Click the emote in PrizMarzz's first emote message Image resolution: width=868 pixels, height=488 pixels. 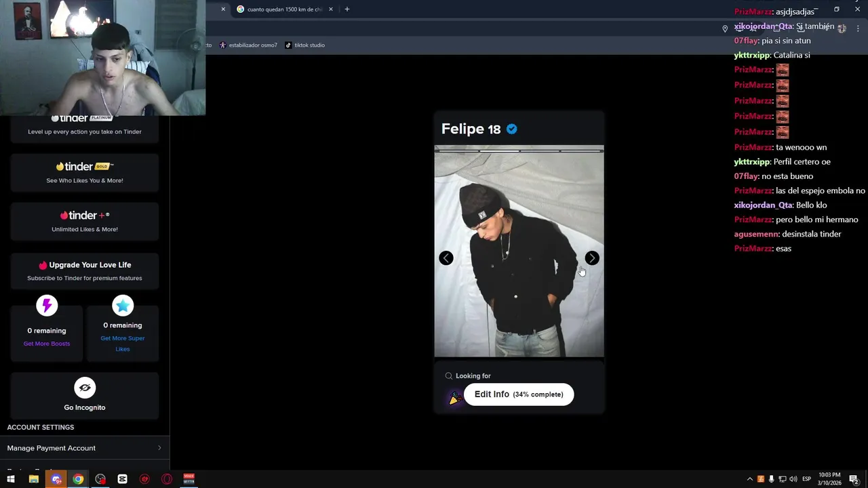click(x=783, y=70)
